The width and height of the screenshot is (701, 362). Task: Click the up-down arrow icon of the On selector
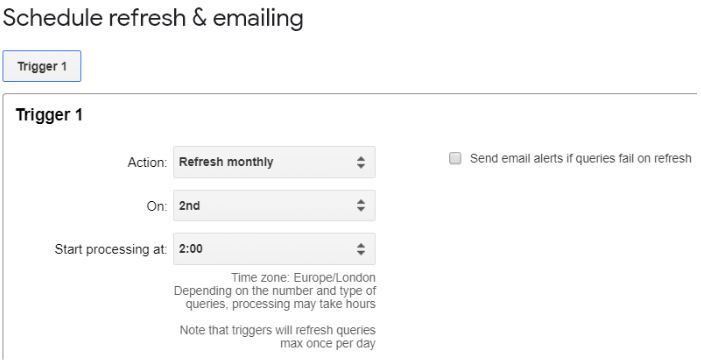point(361,206)
